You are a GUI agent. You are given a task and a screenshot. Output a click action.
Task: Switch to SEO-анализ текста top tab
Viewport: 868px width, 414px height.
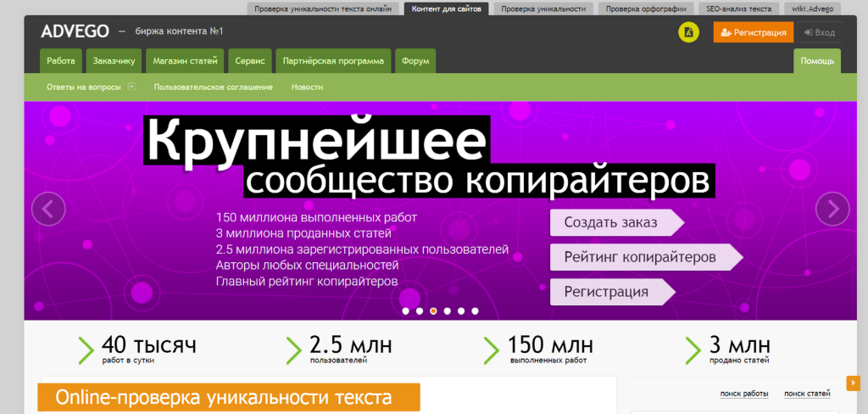click(x=738, y=8)
